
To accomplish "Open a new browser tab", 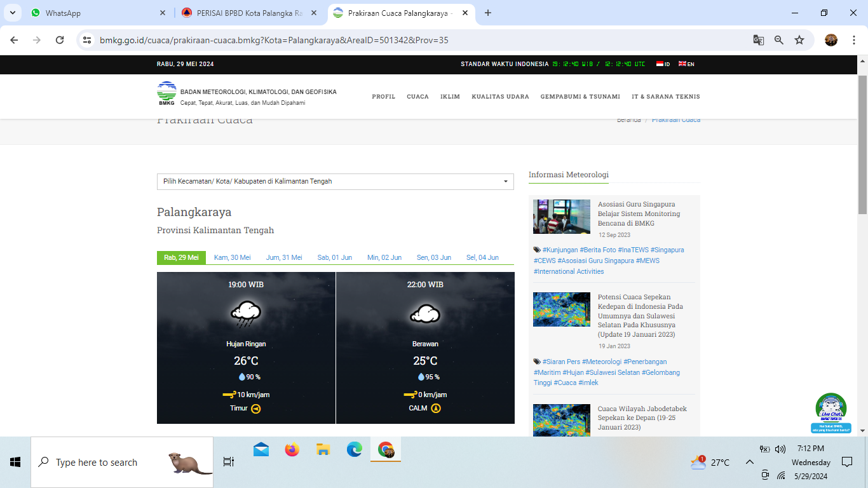I will tap(488, 13).
